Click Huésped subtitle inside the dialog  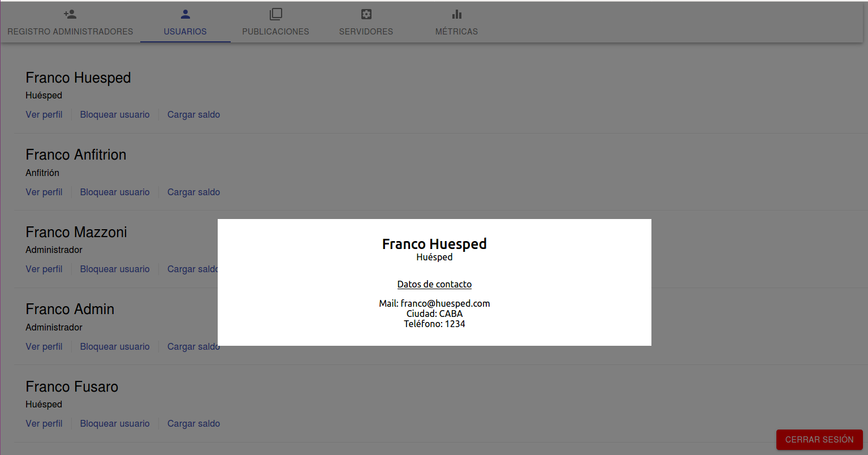(x=434, y=257)
